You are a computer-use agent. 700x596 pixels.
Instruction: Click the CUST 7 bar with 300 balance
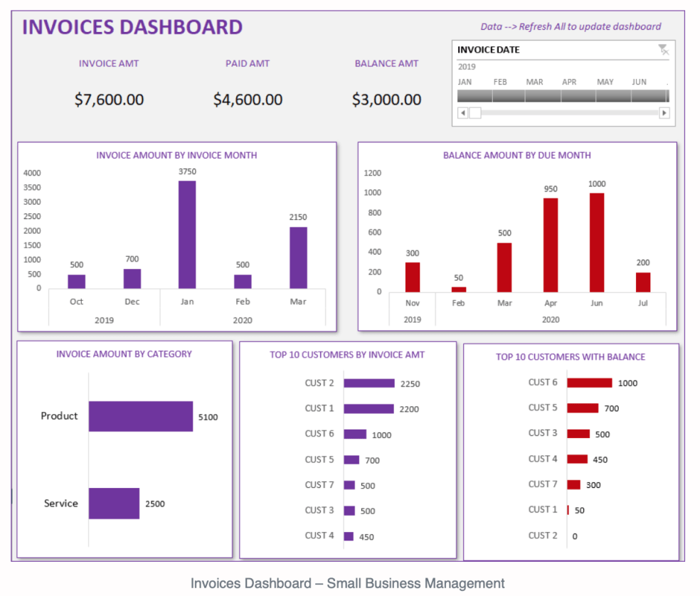click(573, 484)
